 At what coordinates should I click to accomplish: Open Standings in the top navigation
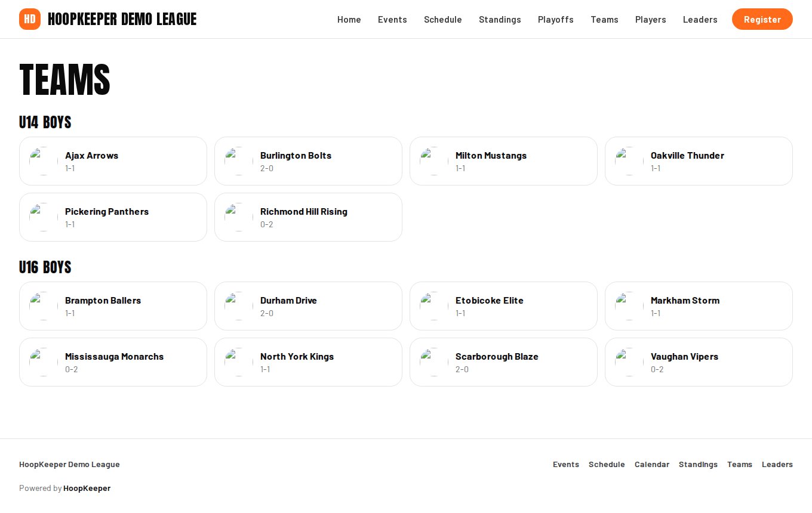[500, 19]
